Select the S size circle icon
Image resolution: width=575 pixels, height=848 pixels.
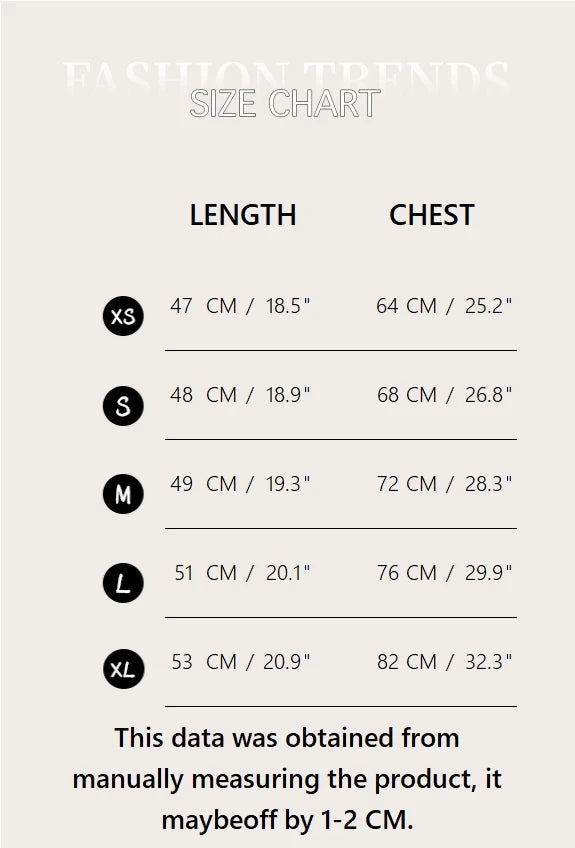pyautogui.click(x=123, y=406)
